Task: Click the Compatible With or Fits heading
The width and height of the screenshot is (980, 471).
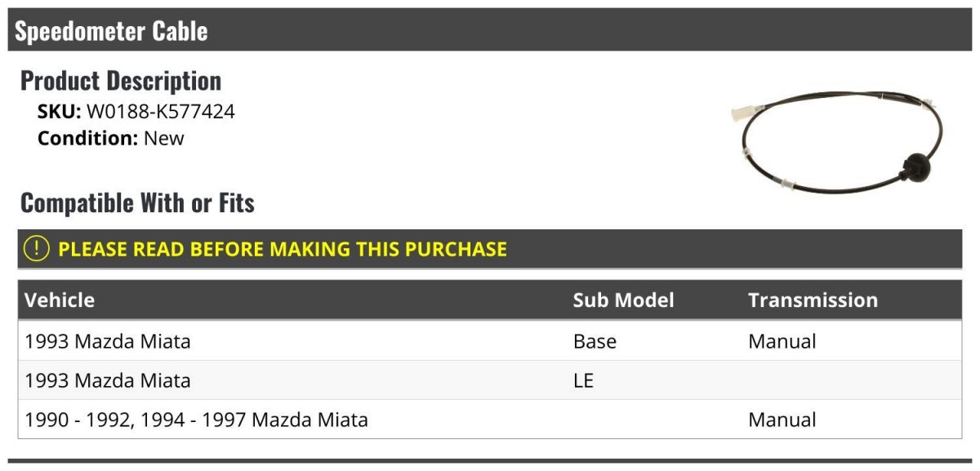Action: (x=137, y=202)
